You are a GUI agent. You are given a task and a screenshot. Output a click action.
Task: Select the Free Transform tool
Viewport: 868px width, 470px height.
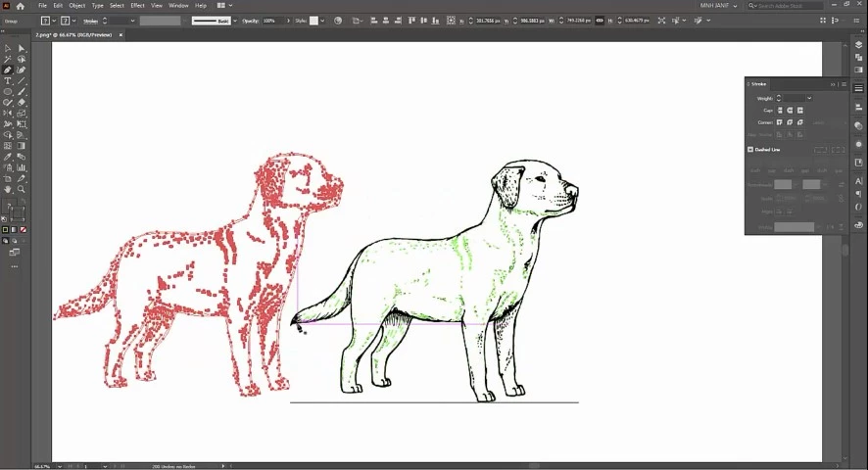click(x=21, y=124)
